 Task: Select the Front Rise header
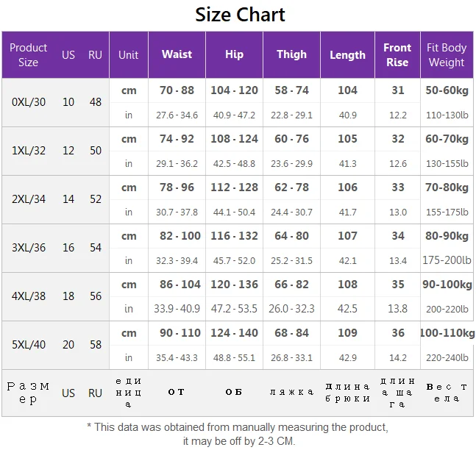(397, 54)
